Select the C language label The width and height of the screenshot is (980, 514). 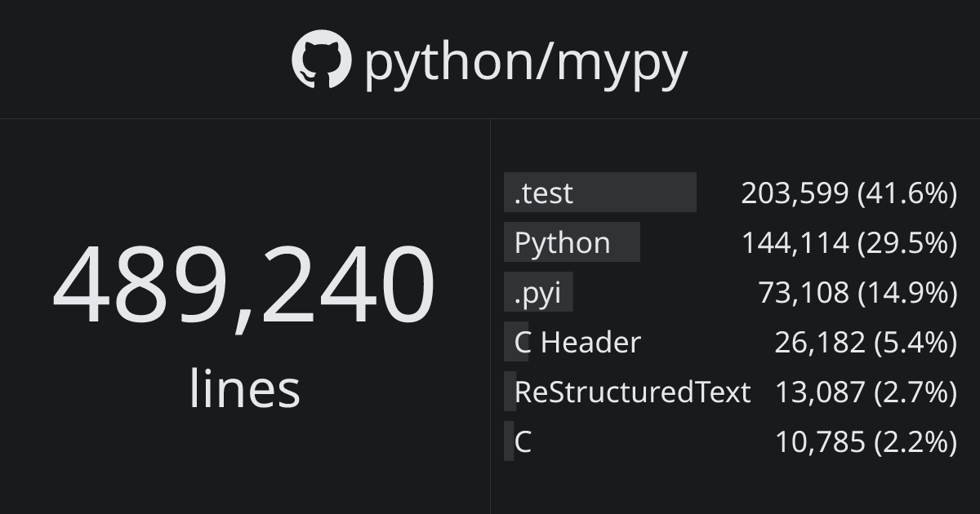click(523, 442)
